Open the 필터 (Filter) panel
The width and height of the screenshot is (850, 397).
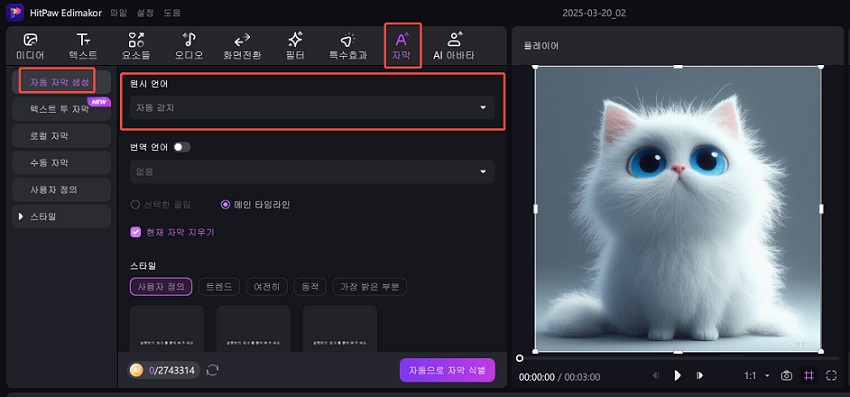coord(295,47)
